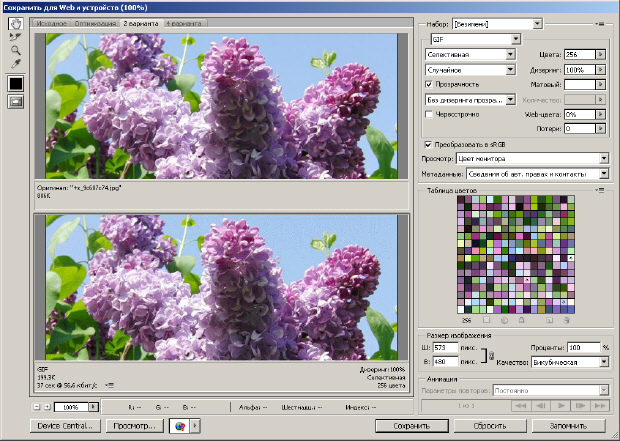The image size is (620, 441).
Task: Click the constrain proportions link icon
Action: [x=490, y=354]
